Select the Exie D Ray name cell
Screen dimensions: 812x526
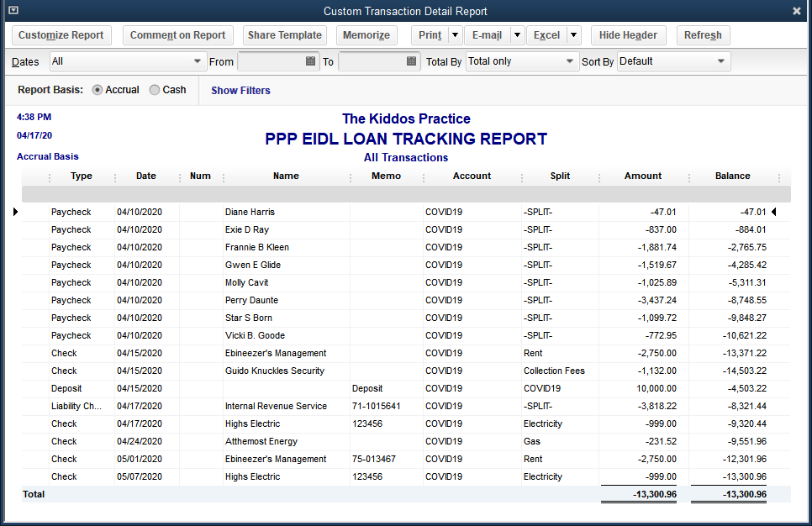(247, 229)
